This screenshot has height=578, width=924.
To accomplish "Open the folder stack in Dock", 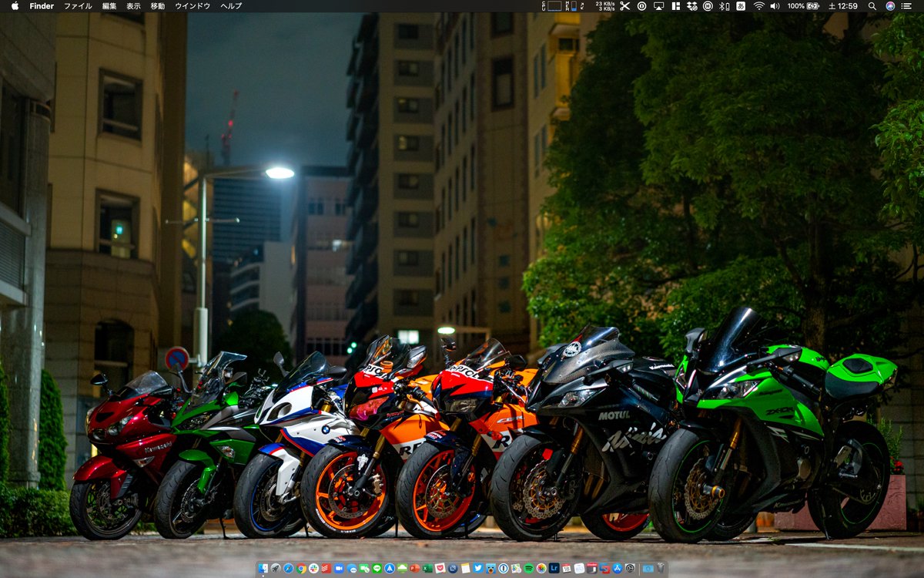I will tap(648, 568).
